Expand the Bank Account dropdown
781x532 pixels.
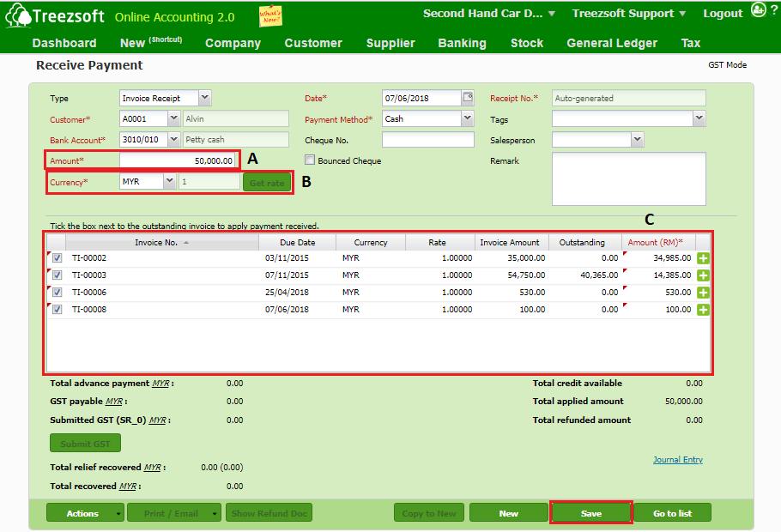[173, 140]
